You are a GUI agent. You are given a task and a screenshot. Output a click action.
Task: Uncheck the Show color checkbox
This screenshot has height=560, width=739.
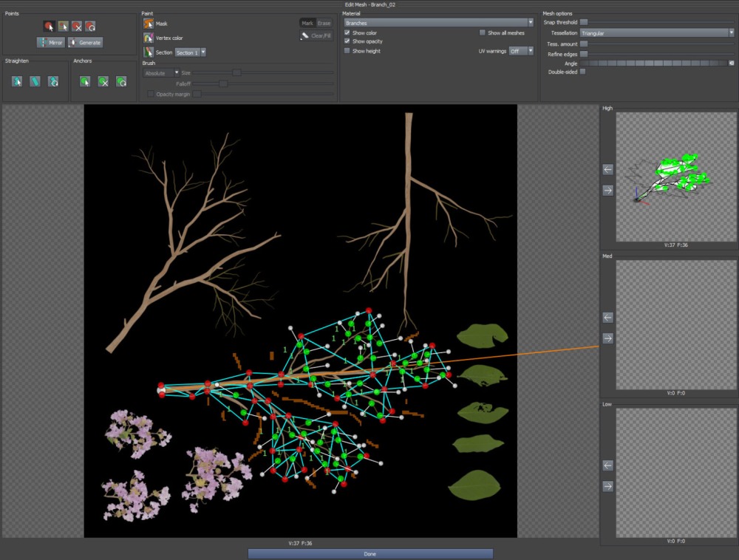click(347, 33)
